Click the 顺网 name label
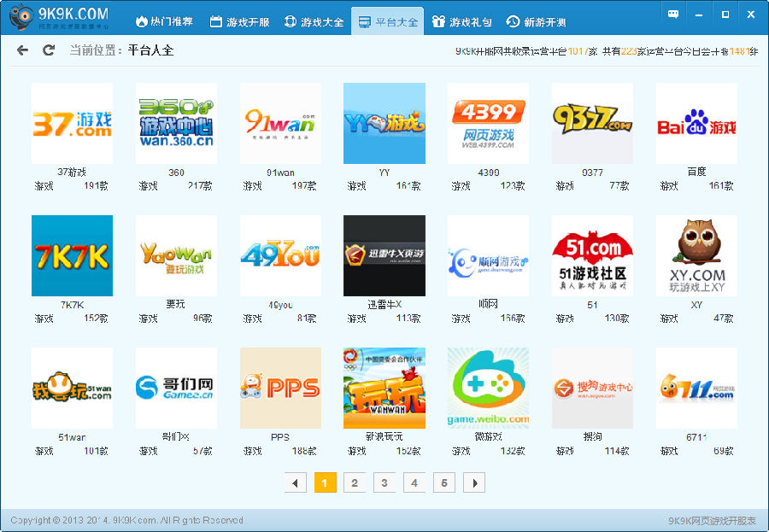769x532 pixels. pyautogui.click(x=489, y=305)
